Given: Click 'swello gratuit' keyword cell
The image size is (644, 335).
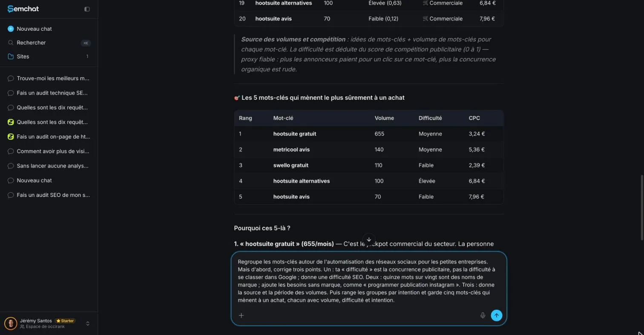Looking at the screenshot, I should [291, 165].
